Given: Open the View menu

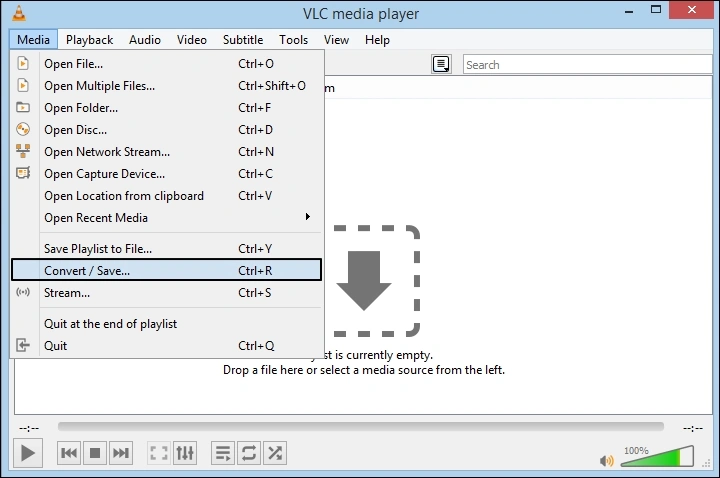Looking at the screenshot, I should click(x=337, y=40).
